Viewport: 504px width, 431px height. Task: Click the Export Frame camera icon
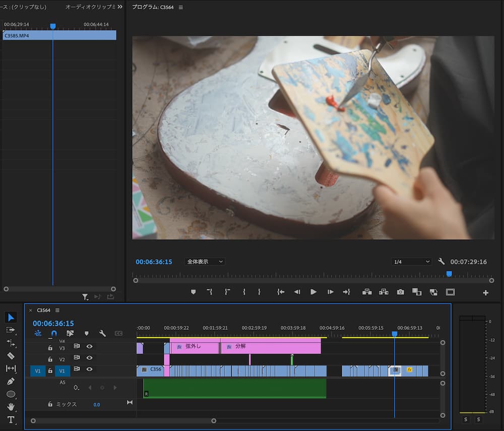point(400,292)
